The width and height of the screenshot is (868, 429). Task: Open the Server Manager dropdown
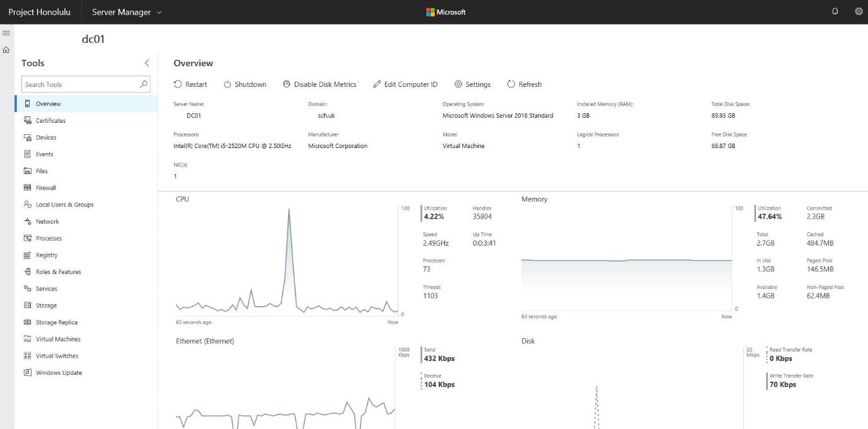click(127, 12)
